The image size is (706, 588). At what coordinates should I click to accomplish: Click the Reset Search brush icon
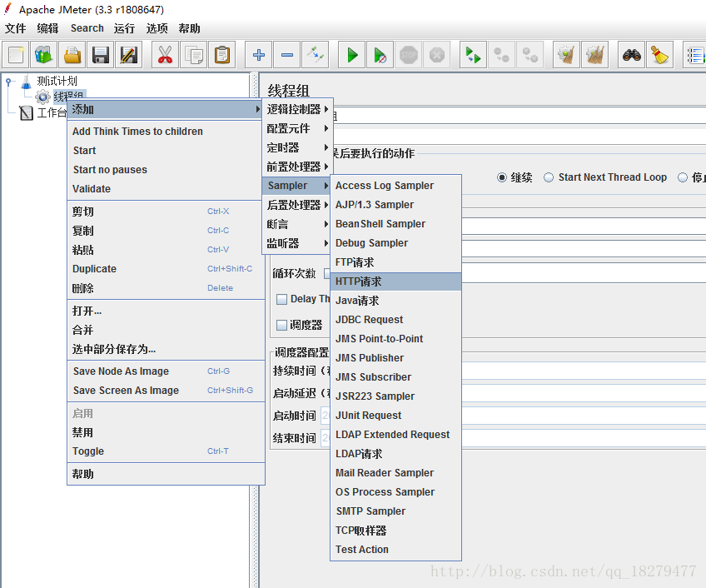(659, 55)
